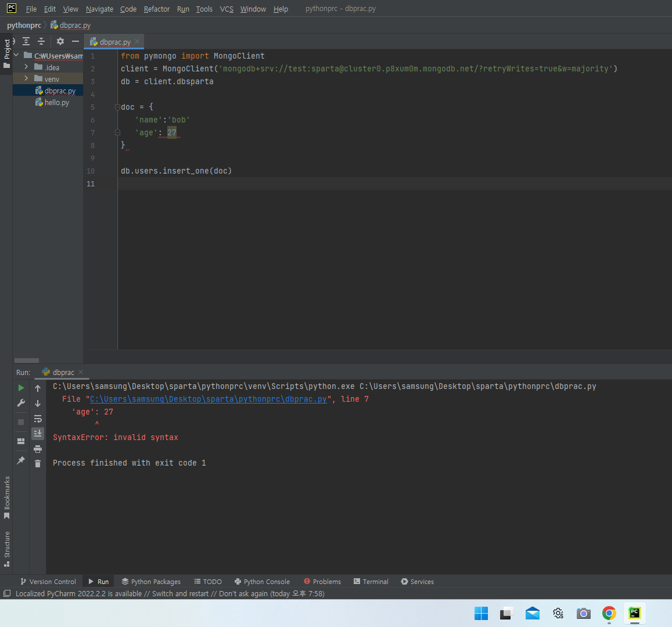Image resolution: width=672 pixels, height=627 pixels.
Task: Open the Mail app on taskbar
Action: point(532,613)
